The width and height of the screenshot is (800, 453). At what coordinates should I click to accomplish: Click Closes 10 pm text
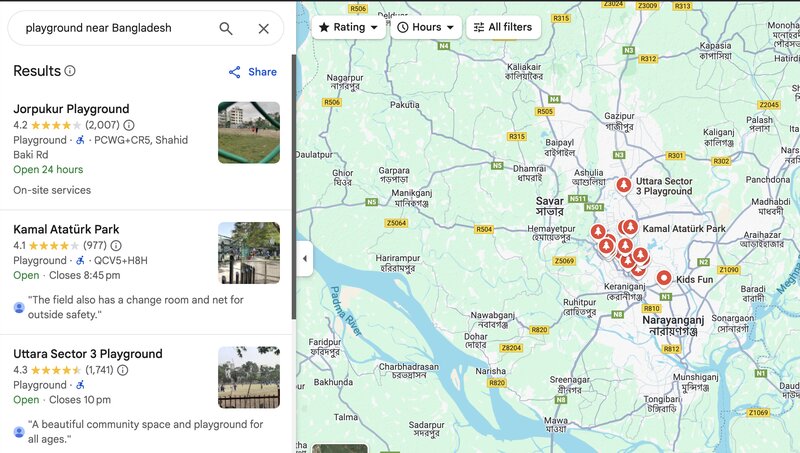point(80,400)
